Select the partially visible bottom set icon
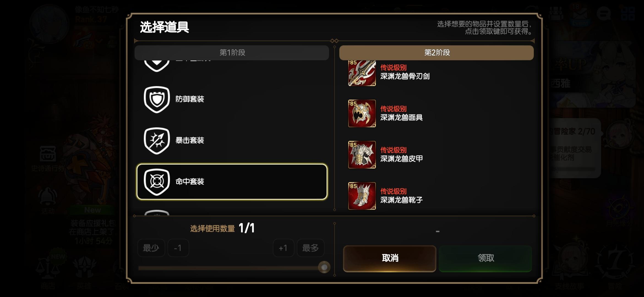The image size is (644, 297). tap(157, 213)
